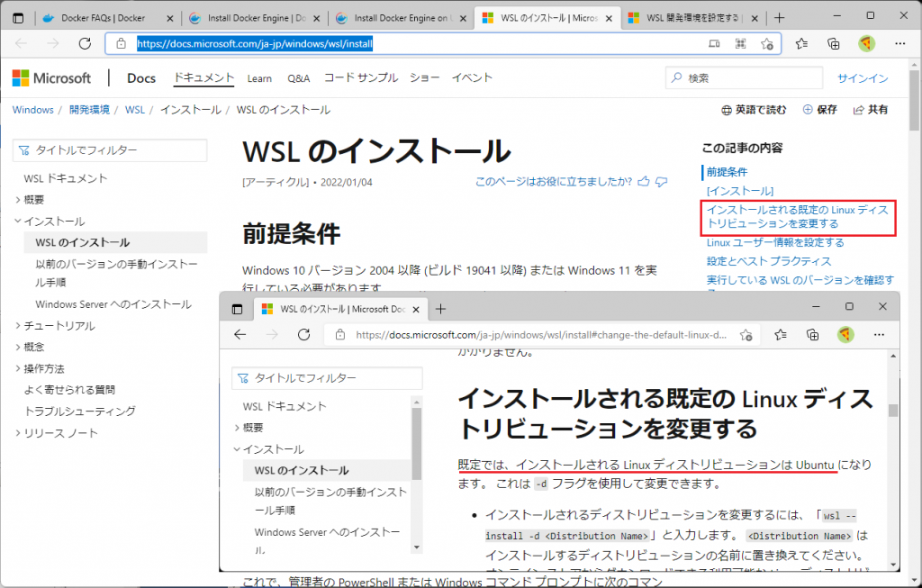922x588 pixels.
Task: Open ショー in Docs navigation
Action: click(x=425, y=77)
